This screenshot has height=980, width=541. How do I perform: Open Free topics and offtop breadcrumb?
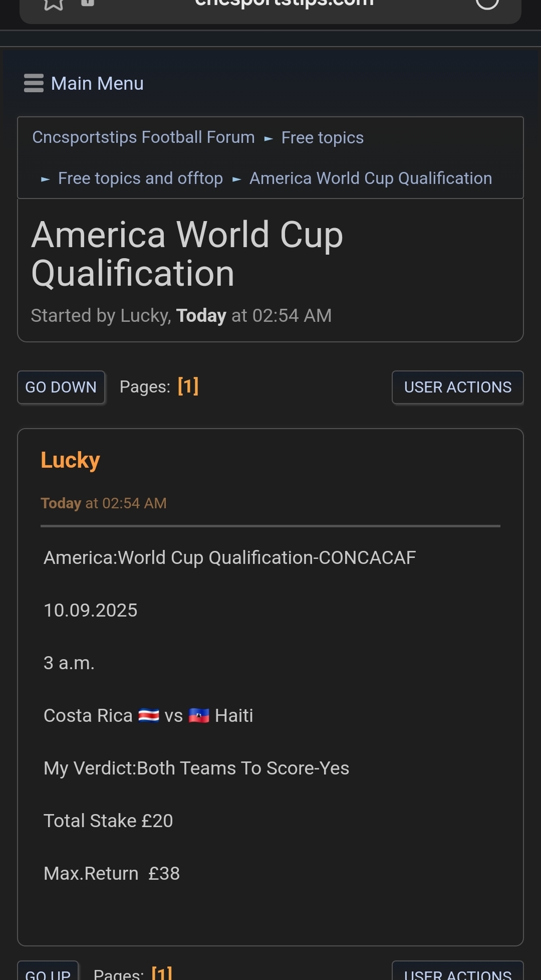click(140, 178)
